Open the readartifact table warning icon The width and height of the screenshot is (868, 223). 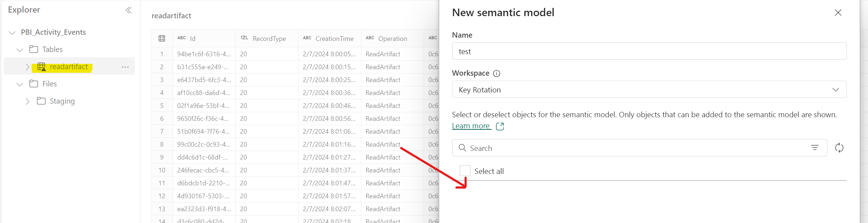pos(42,67)
